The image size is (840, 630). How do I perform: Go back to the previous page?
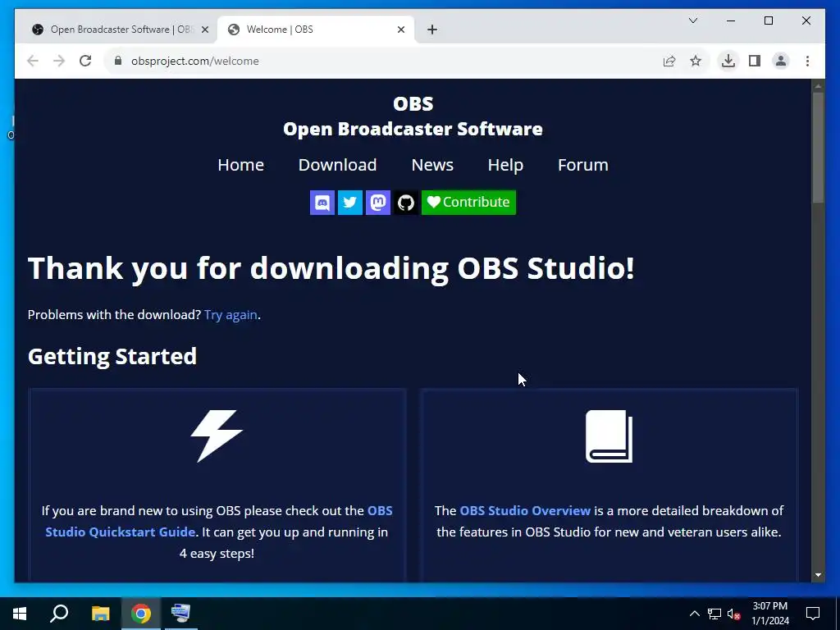click(x=33, y=61)
